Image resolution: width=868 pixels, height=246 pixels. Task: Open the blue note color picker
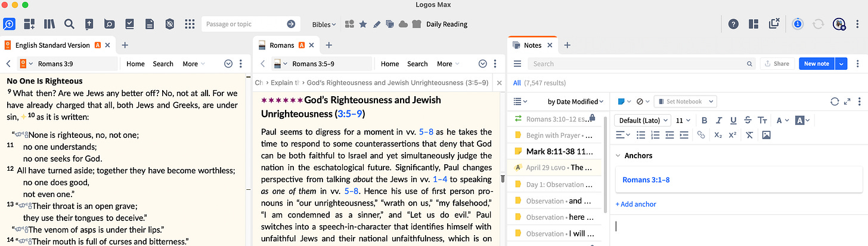pyautogui.click(x=624, y=102)
